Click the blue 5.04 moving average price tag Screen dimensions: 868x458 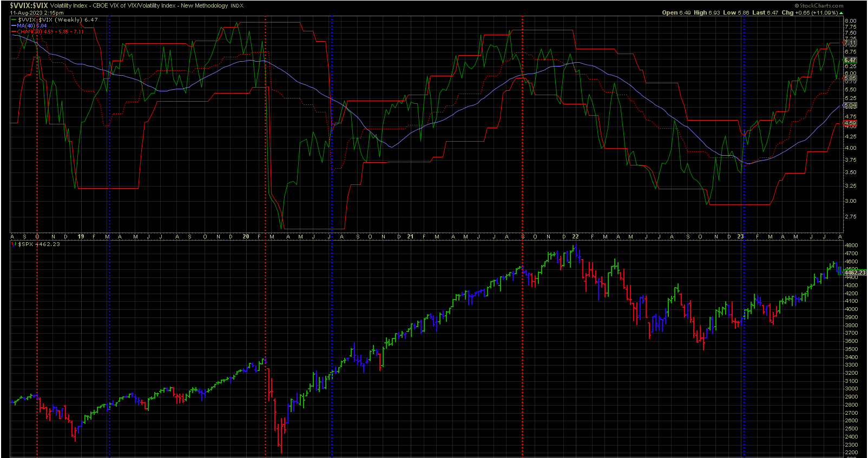[x=850, y=105]
